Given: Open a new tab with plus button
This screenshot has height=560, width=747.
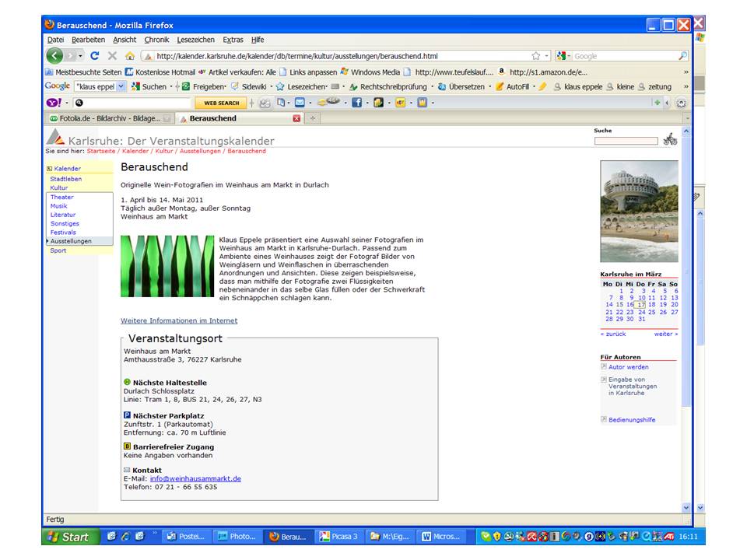Looking at the screenshot, I should (x=313, y=119).
